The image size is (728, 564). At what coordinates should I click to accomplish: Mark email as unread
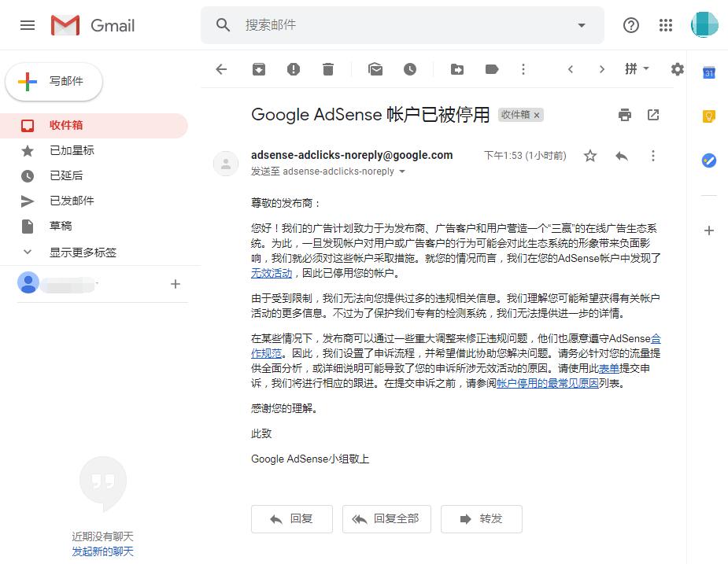[375, 70]
